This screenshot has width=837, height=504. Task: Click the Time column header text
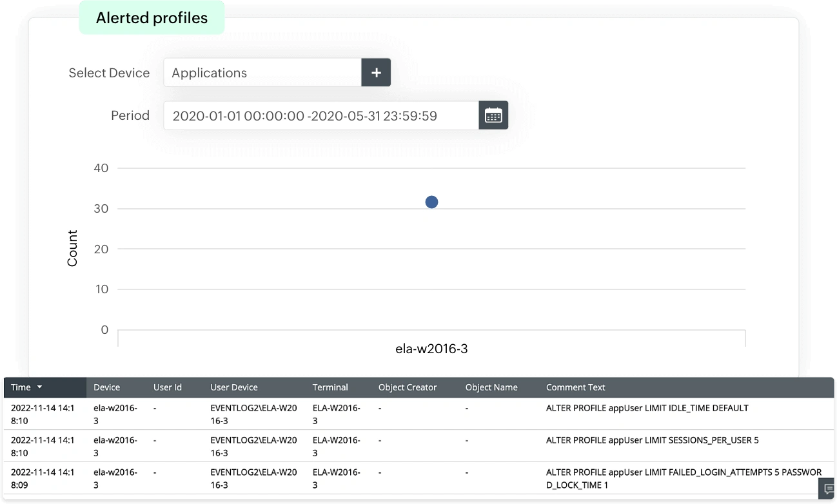[x=21, y=387]
